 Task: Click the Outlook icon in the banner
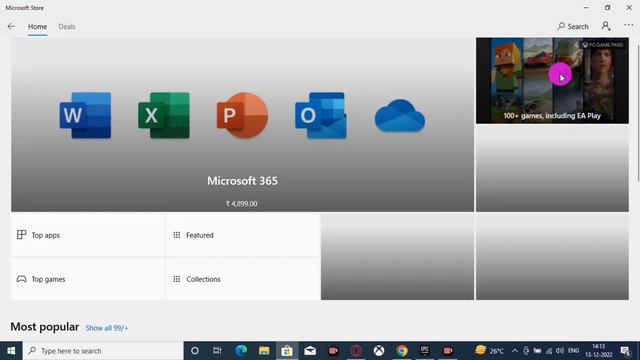click(x=321, y=116)
